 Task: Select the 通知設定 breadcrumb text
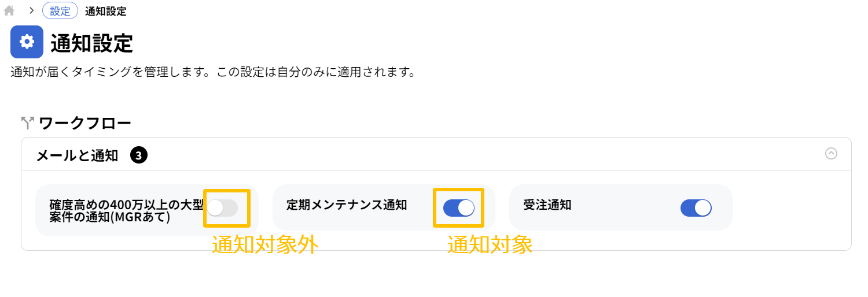tap(105, 11)
